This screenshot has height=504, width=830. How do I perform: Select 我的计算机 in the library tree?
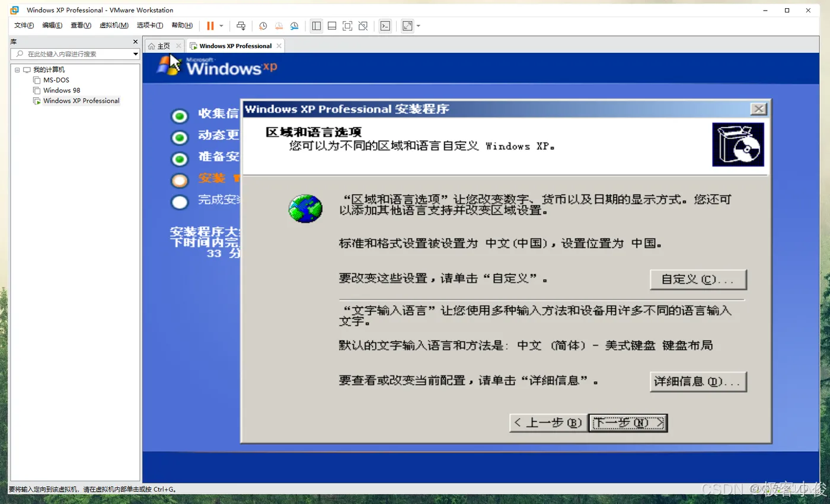point(49,70)
